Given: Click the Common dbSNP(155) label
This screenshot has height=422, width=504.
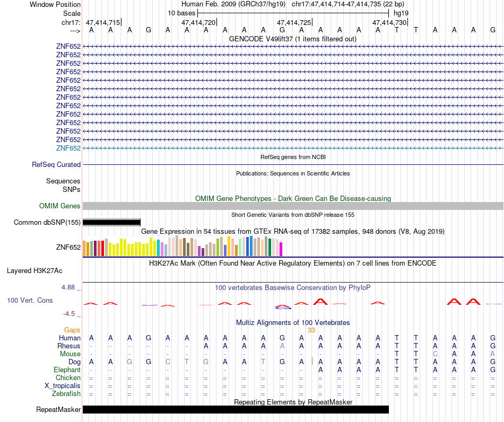Looking at the screenshot, I should coord(47,222).
